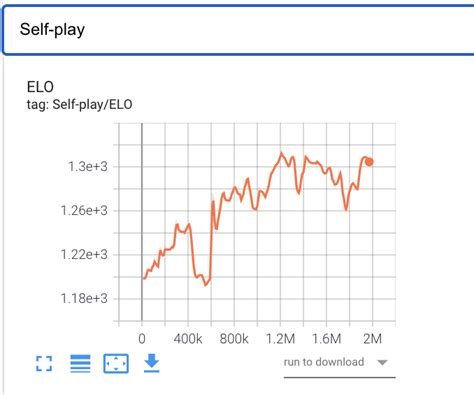
Task: Click the 1.2M x-axis tick label
Action: click(280, 339)
